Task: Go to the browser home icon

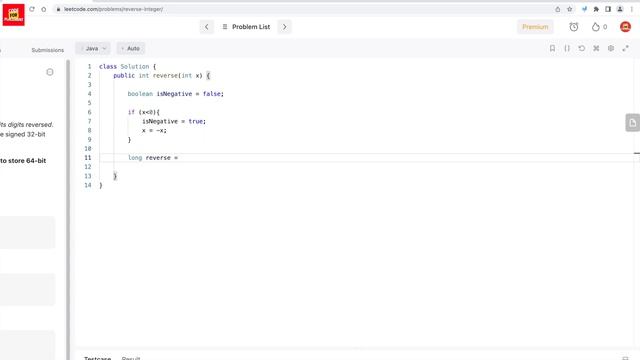Action: point(44,9)
